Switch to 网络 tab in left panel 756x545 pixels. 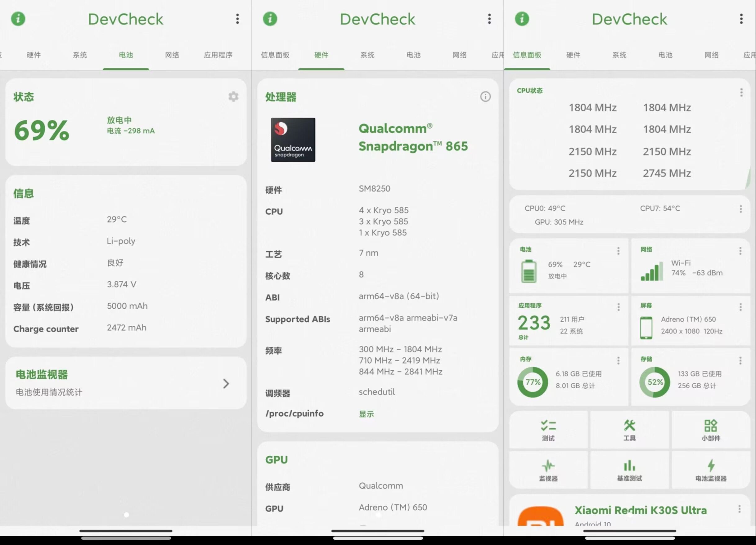(x=172, y=55)
